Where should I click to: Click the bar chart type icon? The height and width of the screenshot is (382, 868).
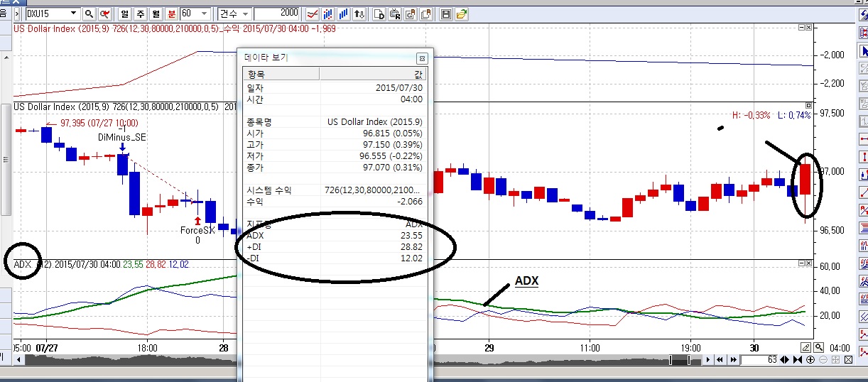tap(344, 13)
